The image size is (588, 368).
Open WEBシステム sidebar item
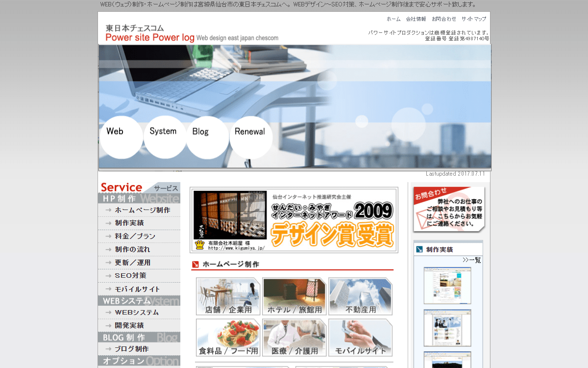139,313
